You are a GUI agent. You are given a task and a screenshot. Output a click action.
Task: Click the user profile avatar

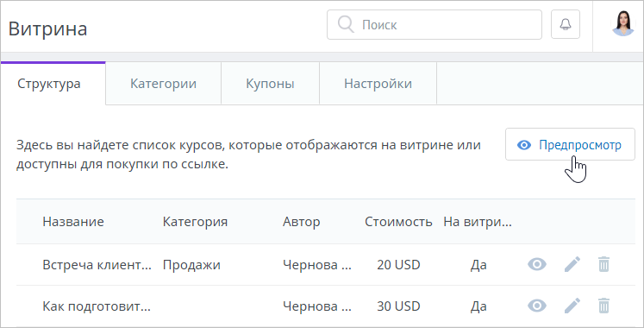[x=623, y=23]
